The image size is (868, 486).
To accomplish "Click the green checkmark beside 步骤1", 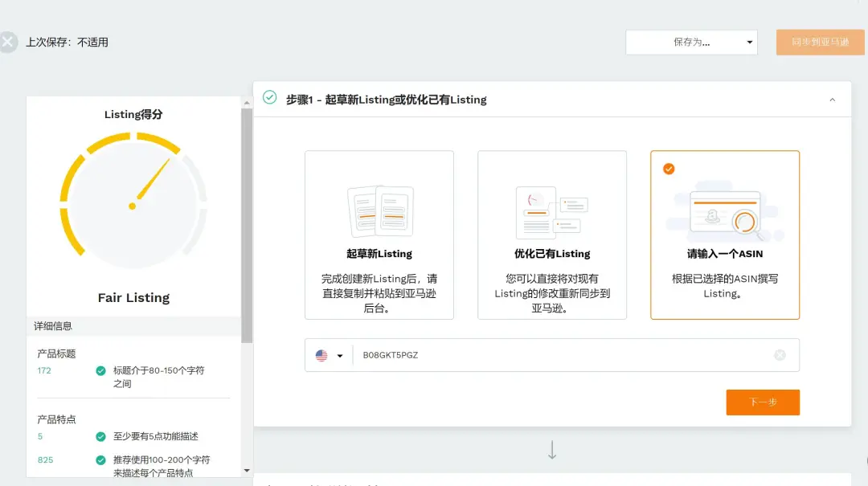I will pos(268,100).
